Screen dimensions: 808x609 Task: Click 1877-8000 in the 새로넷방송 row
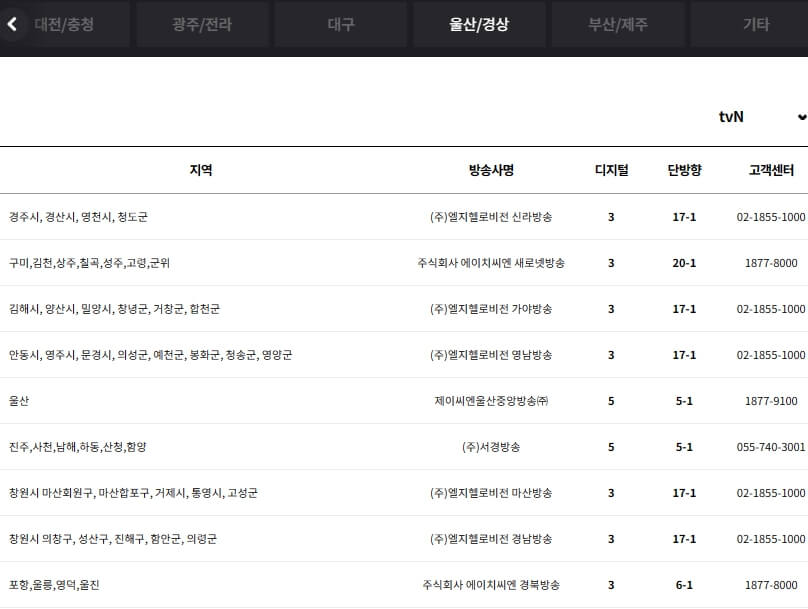pyautogui.click(x=771, y=263)
